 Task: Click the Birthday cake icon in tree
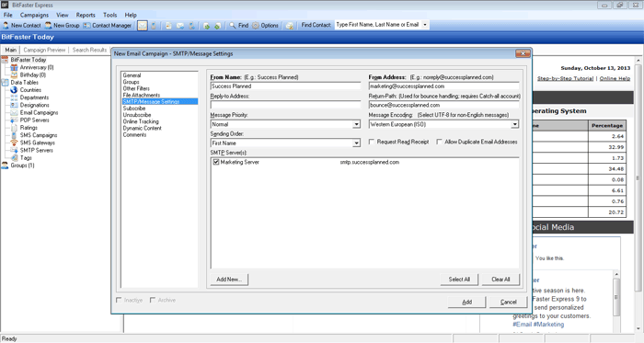pyautogui.click(x=14, y=75)
